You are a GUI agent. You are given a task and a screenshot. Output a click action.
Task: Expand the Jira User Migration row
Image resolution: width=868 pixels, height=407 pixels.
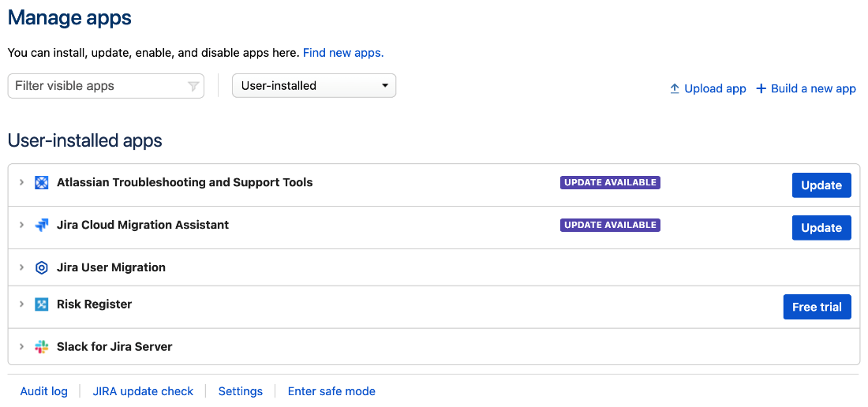(x=21, y=267)
